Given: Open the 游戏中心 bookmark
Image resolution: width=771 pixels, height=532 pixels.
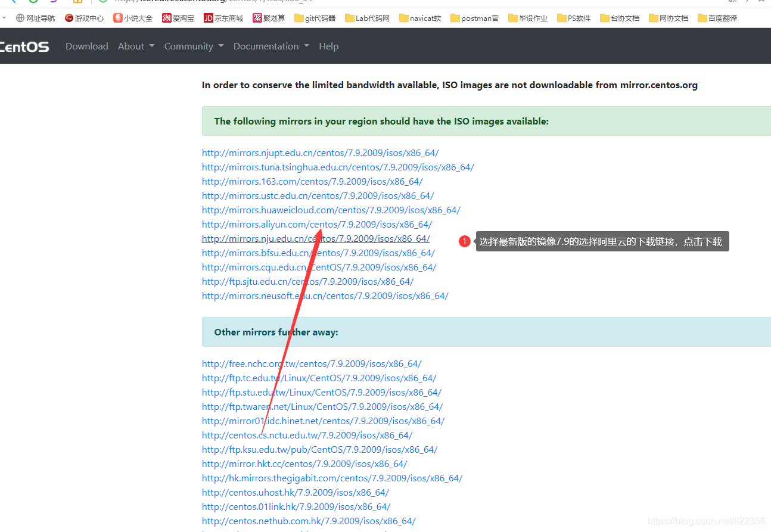Looking at the screenshot, I should click(84, 18).
